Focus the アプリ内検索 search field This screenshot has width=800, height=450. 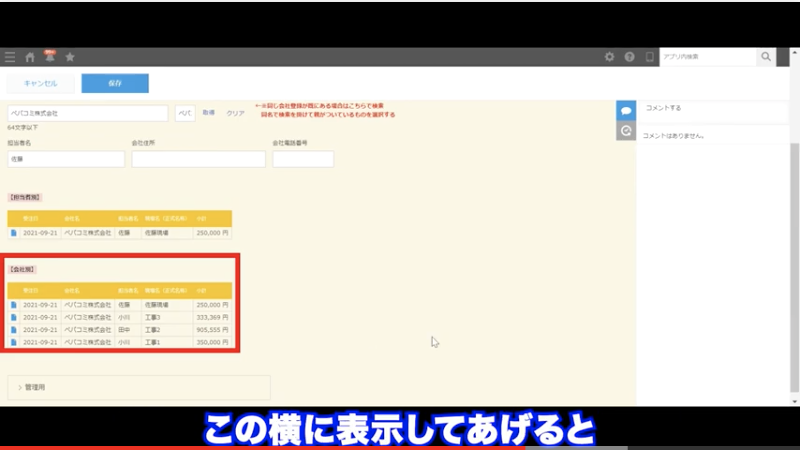tap(707, 57)
